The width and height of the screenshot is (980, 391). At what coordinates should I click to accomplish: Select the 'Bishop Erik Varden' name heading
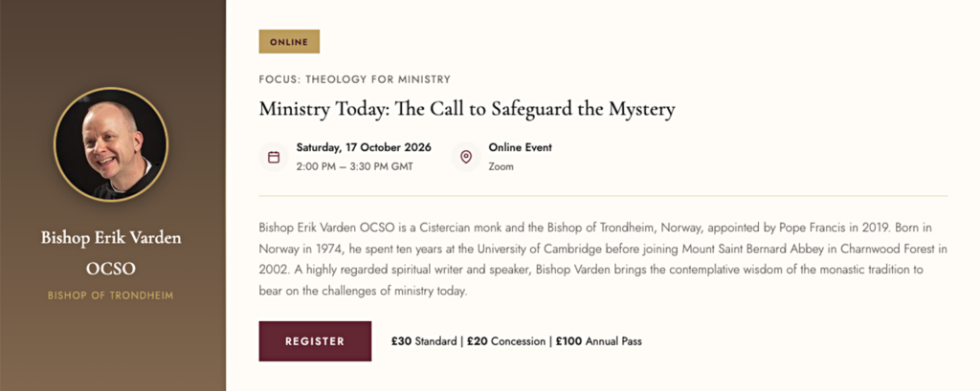[111, 237]
